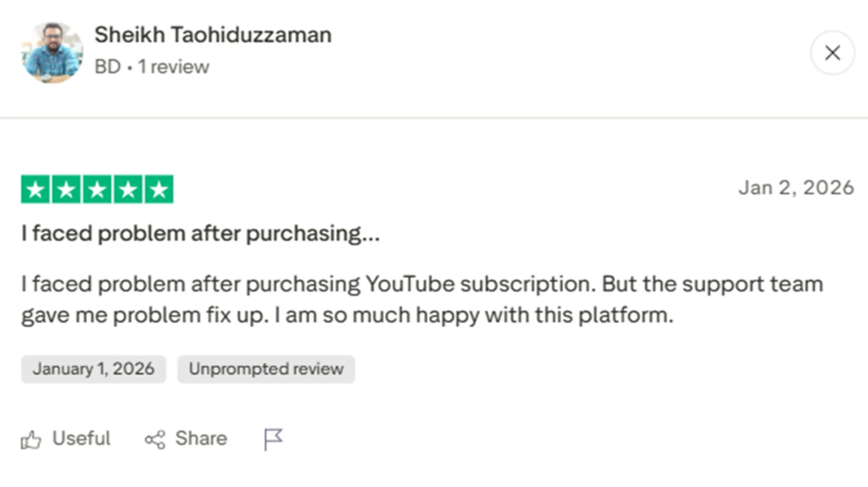
Task: Click the first green rating star
Action: (x=36, y=190)
